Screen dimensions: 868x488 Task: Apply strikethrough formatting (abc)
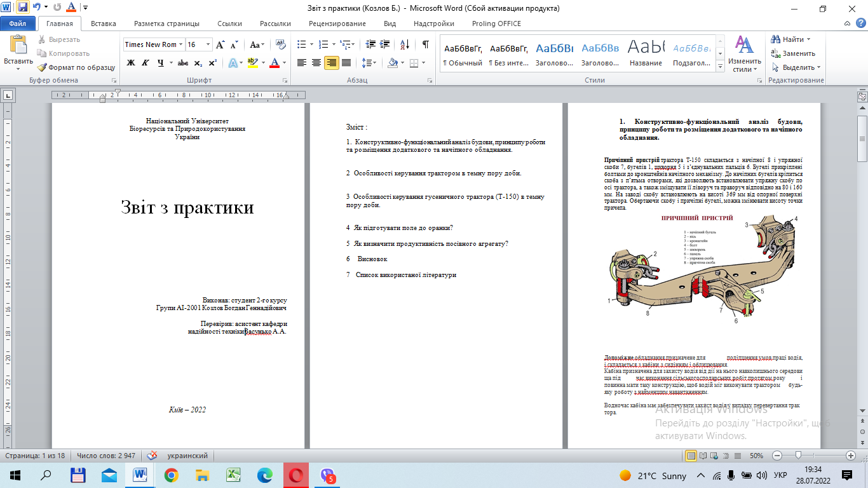(x=183, y=63)
